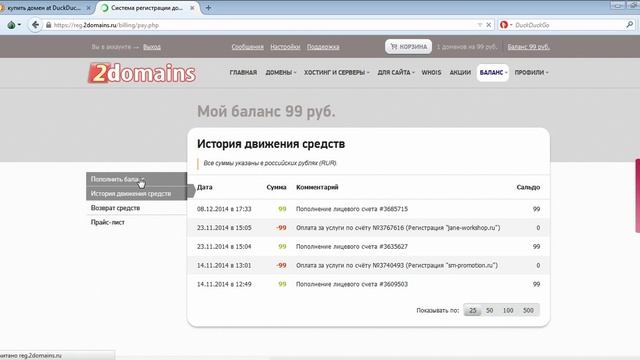This screenshot has height=360, width=640.
Task: Close the DuckDuckGo search tab
Action: coord(89,8)
